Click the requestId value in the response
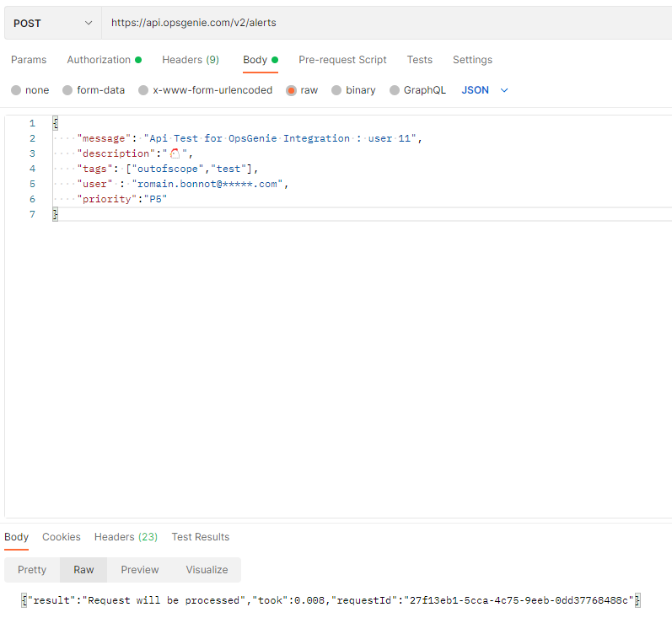This screenshot has width=672, height=634. (519, 600)
